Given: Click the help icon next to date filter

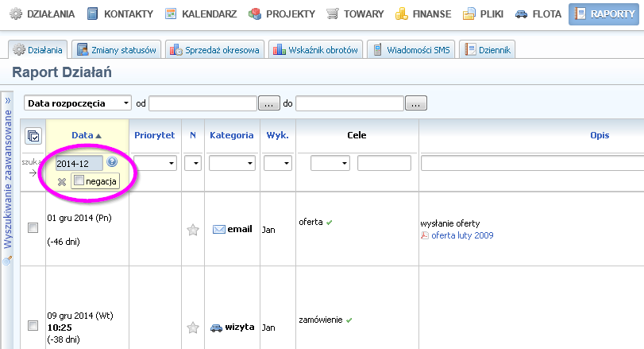Looking at the screenshot, I should coord(112,162).
